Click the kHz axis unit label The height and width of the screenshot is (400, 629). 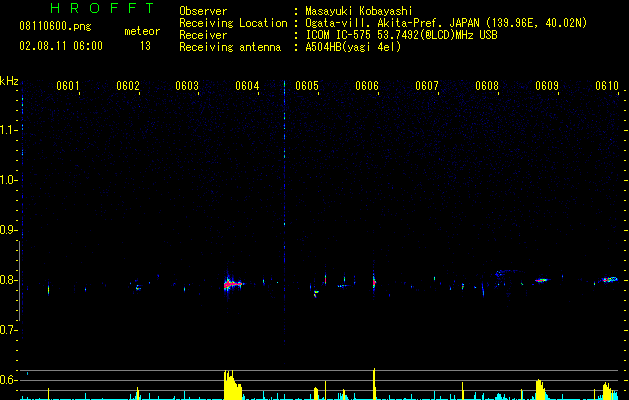[x=9, y=81]
